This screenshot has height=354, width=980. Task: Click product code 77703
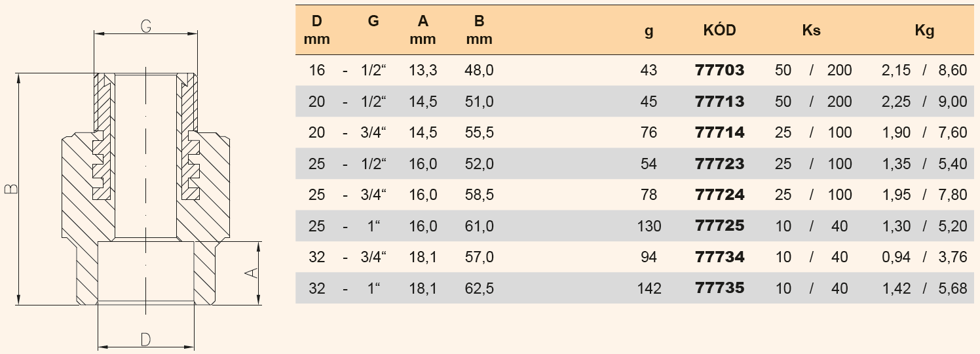(719, 70)
